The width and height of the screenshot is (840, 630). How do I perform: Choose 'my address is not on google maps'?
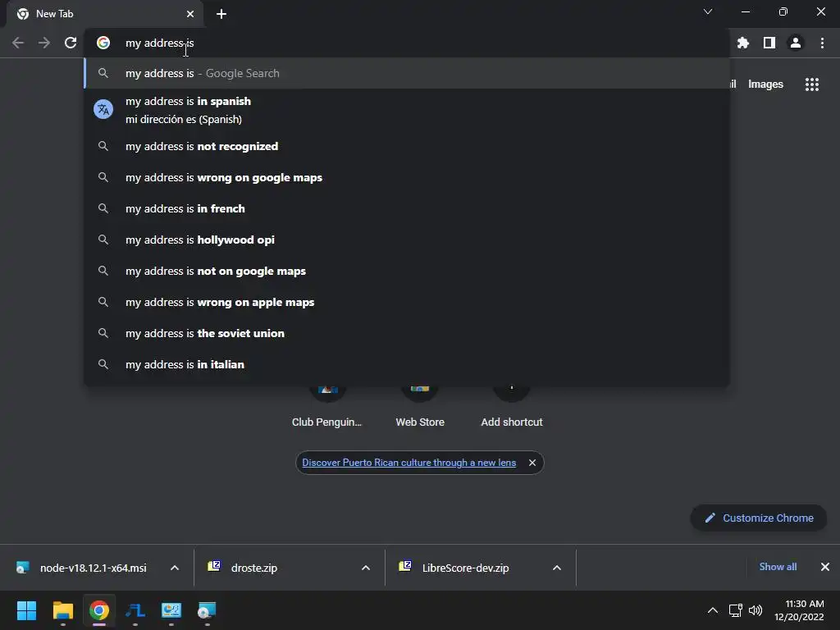407,271
